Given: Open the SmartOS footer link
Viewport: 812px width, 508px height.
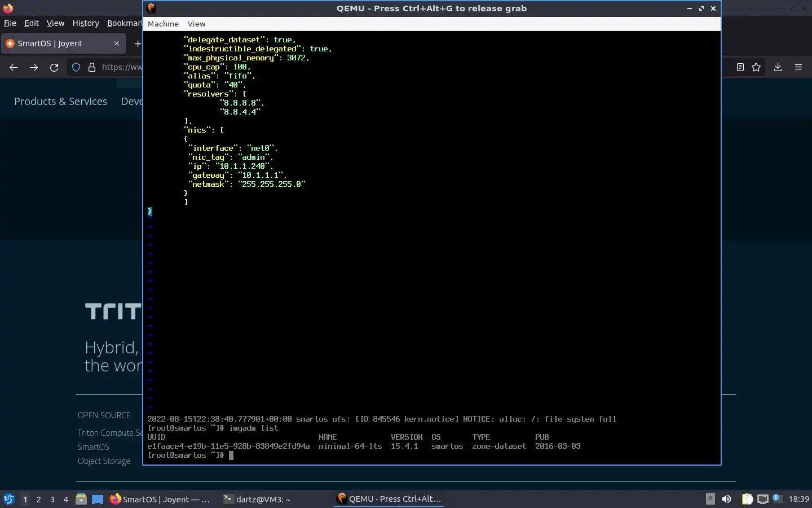Looking at the screenshot, I should coord(94,447).
